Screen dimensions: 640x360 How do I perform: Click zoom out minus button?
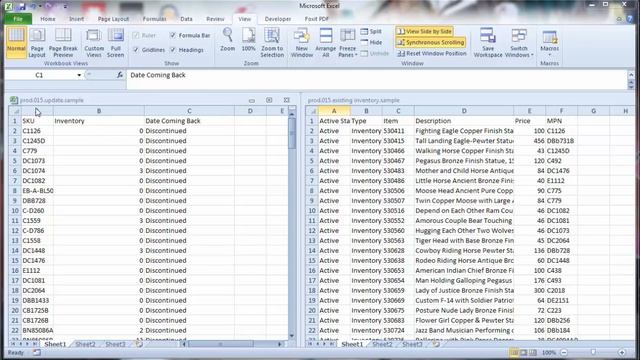(x=564, y=353)
